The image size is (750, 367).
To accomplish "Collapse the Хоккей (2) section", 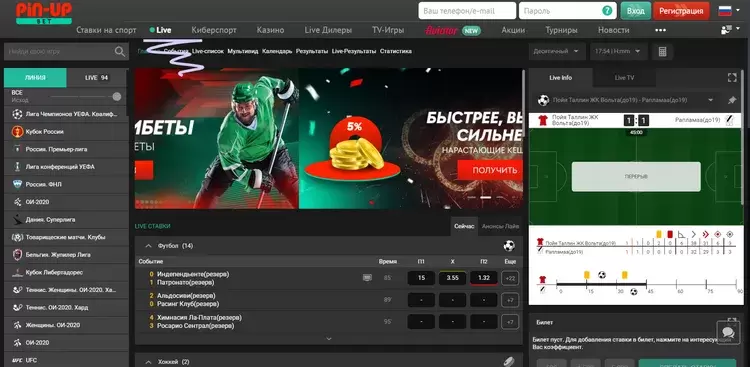I will pyautogui.click(x=148, y=362).
